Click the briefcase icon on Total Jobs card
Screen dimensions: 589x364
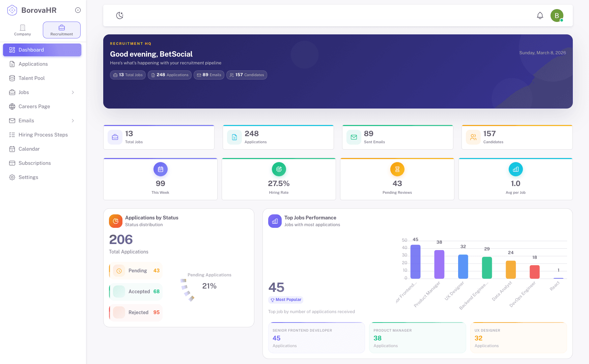click(115, 137)
